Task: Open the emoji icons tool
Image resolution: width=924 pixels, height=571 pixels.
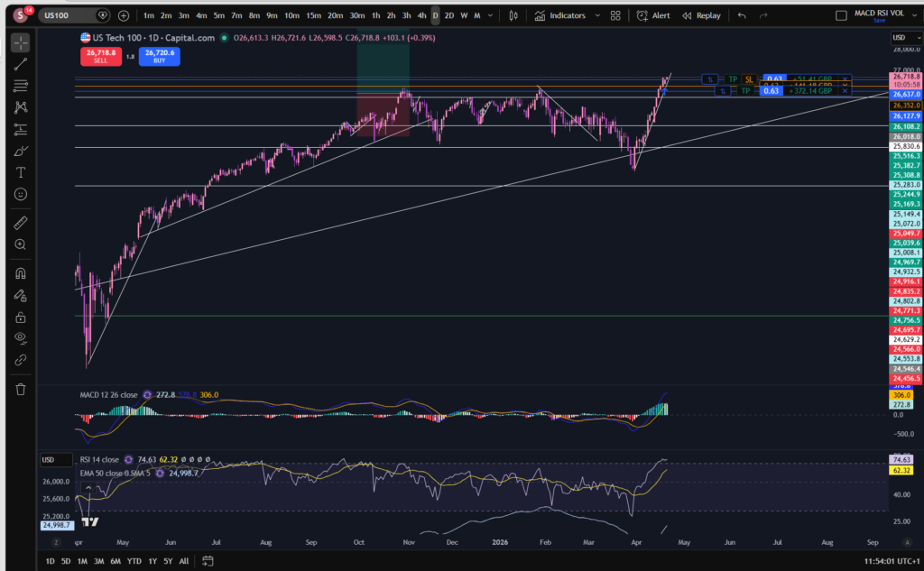Action: 21,195
